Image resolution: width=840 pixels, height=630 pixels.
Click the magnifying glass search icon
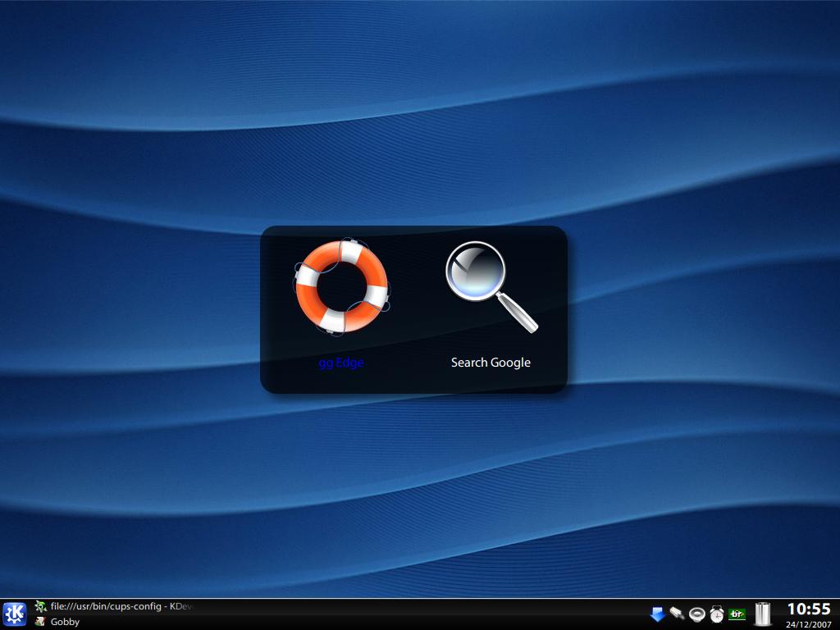pos(491,286)
